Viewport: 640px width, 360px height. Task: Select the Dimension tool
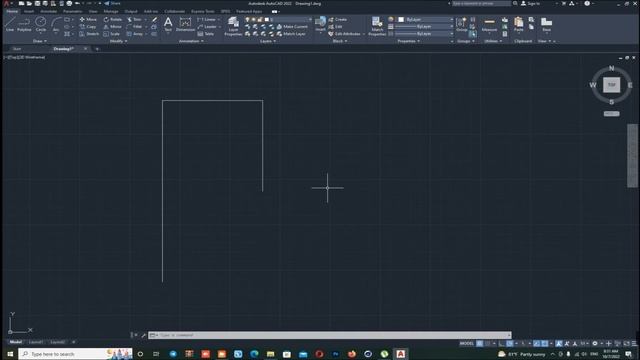click(x=185, y=24)
